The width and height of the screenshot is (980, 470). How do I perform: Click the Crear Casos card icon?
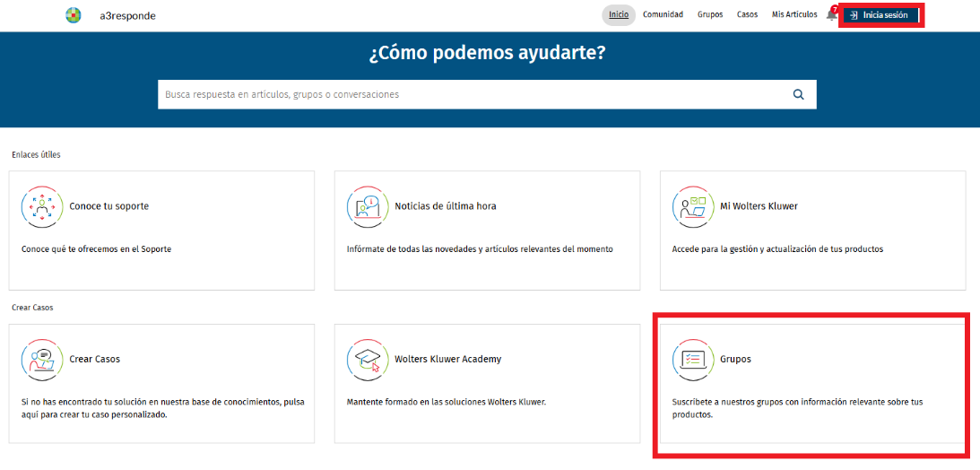point(42,360)
